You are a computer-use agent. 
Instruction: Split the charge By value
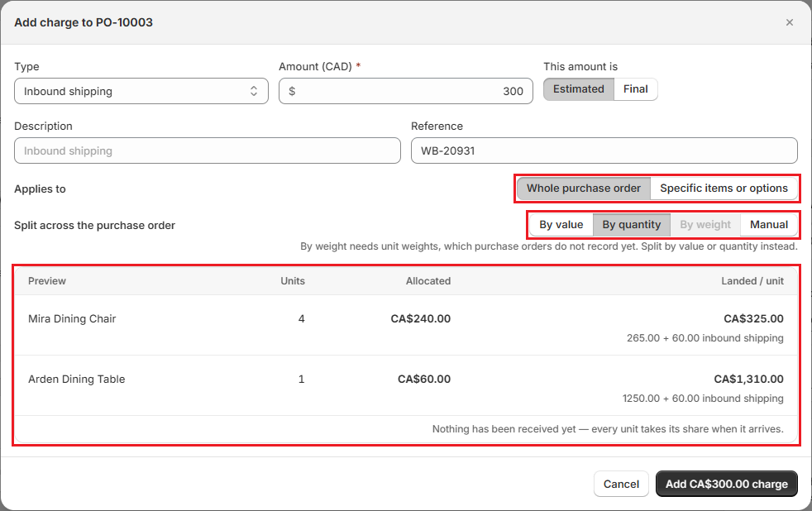click(x=561, y=225)
